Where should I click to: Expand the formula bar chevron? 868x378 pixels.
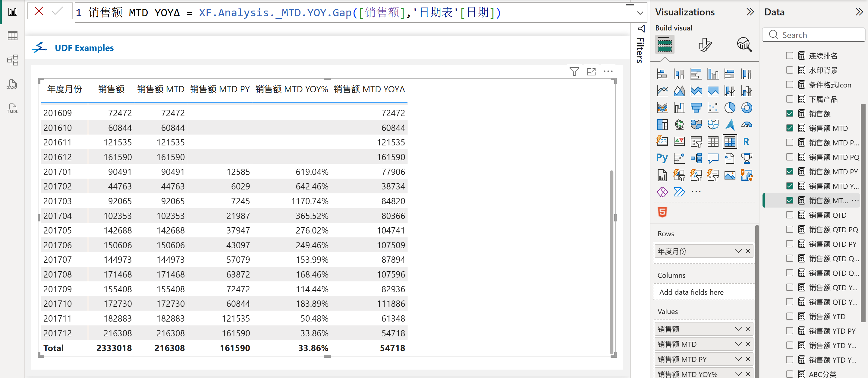coord(640,13)
